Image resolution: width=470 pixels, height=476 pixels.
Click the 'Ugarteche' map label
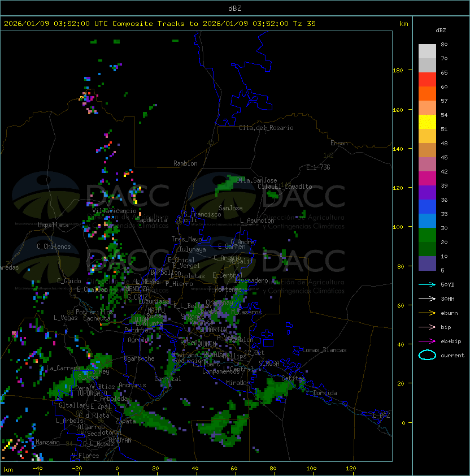[140, 358]
